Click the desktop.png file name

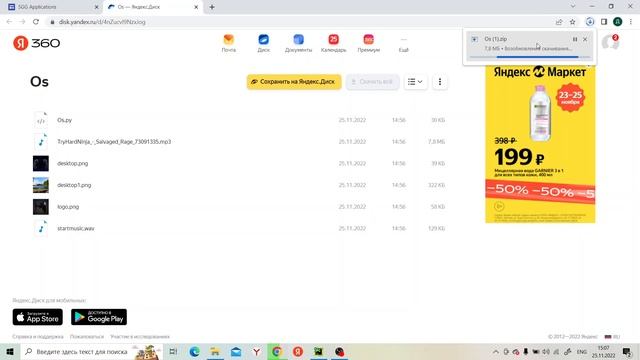73,163
